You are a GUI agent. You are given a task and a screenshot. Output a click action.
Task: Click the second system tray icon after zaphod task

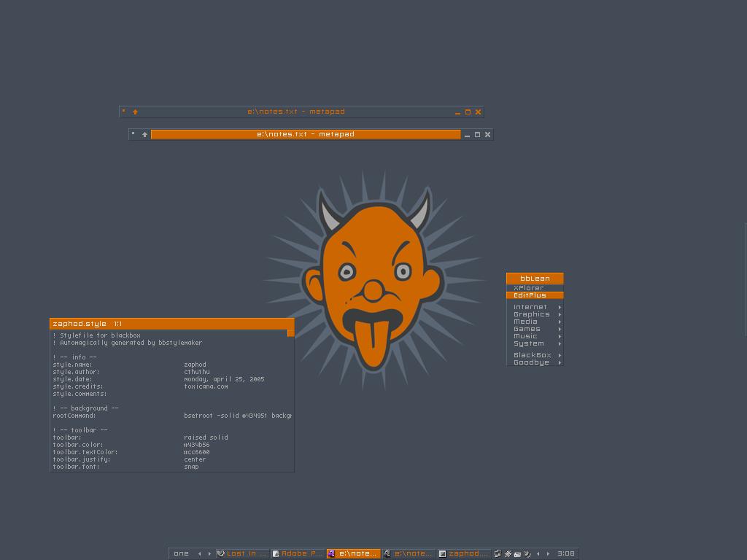[508, 553]
